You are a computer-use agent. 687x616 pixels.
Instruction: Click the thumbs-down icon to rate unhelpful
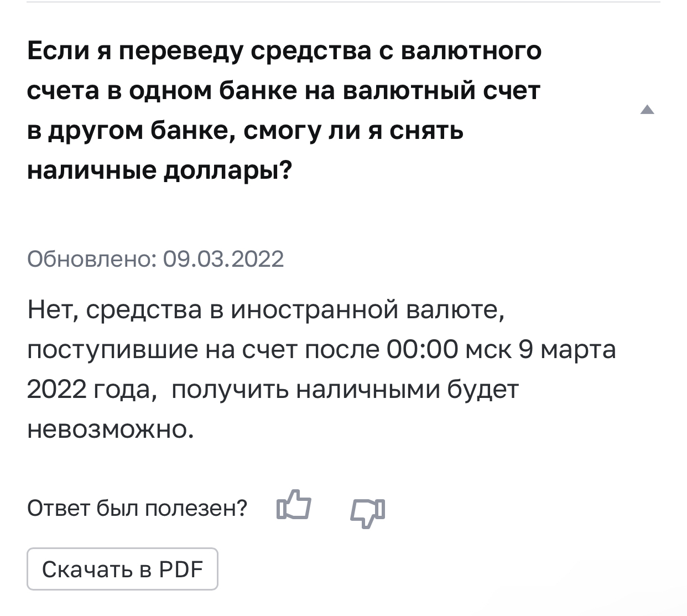coord(368,513)
